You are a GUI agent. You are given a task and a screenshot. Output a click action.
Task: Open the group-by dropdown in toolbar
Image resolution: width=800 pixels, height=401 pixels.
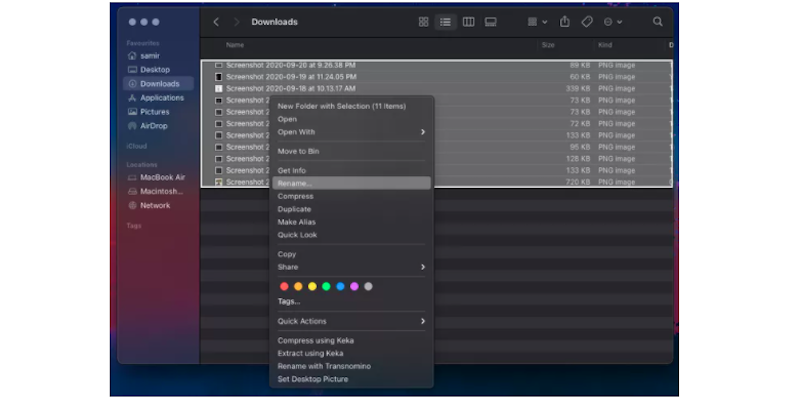(537, 22)
